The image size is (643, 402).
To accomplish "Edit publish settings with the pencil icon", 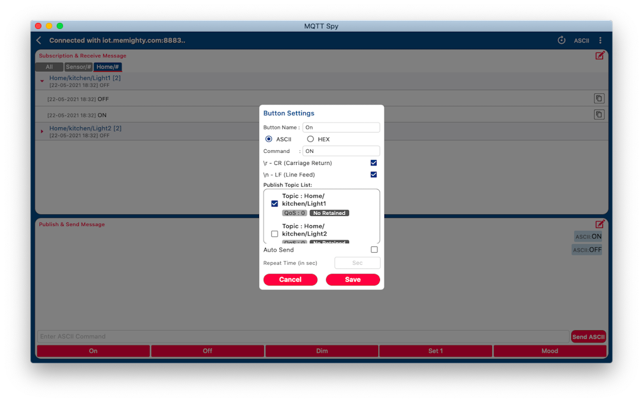I will [x=600, y=224].
